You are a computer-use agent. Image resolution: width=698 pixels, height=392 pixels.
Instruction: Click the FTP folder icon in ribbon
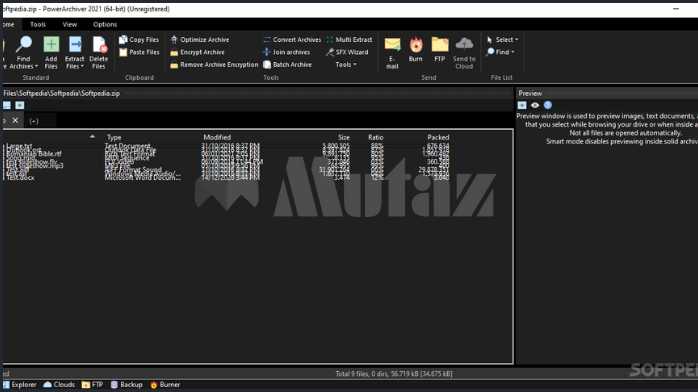click(x=440, y=44)
